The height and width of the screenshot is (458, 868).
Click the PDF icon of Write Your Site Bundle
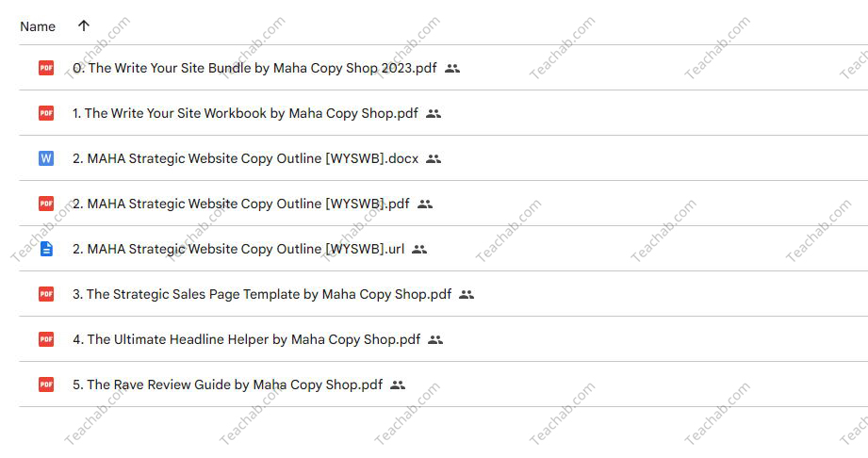pos(46,68)
